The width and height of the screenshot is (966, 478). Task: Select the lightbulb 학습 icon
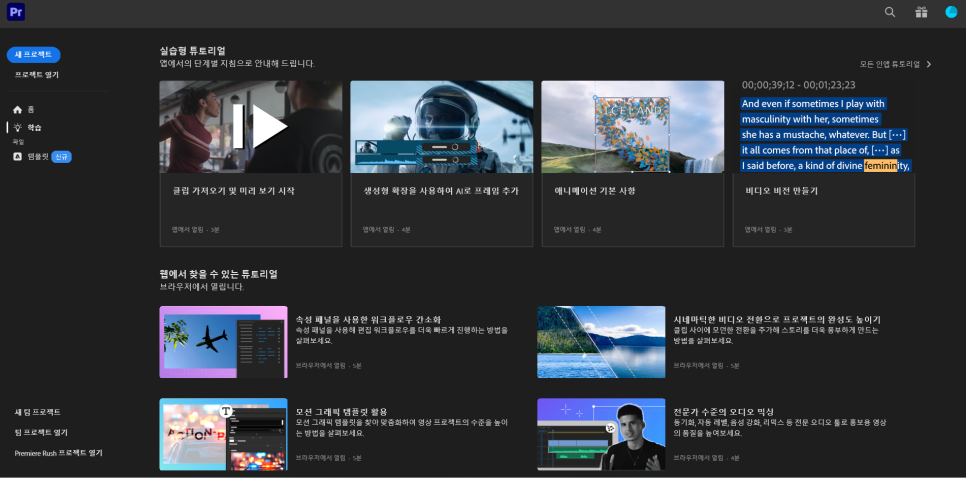click(17, 128)
